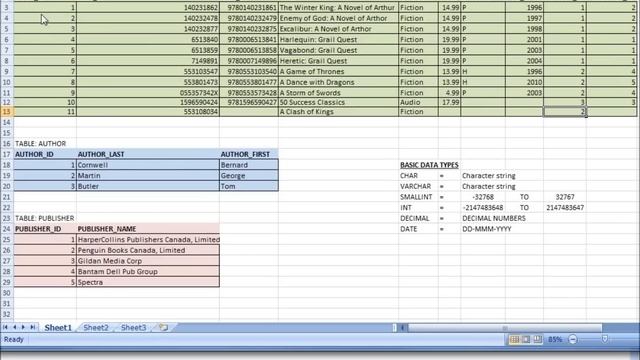Click previous sheet navigation arrow

click(15, 327)
